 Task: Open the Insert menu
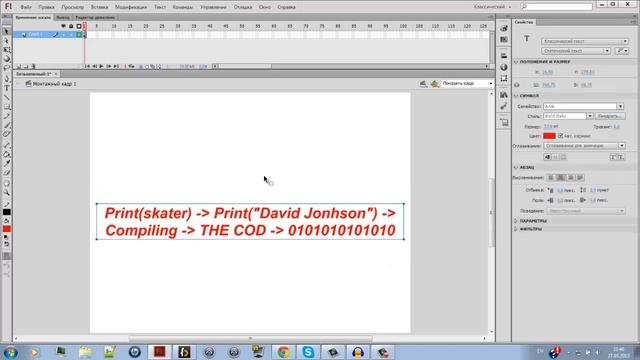(99, 7)
